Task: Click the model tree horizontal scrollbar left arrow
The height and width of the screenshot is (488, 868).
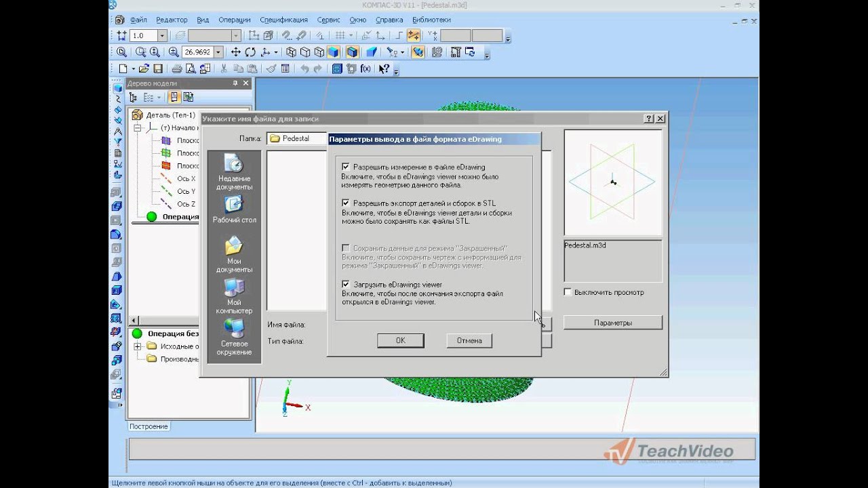Action: click(134, 320)
